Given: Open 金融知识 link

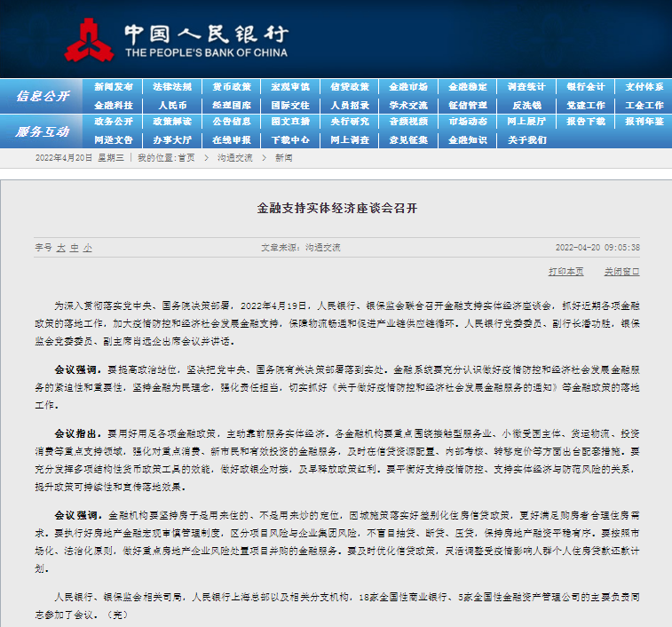Looking at the screenshot, I should click(468, 140).
